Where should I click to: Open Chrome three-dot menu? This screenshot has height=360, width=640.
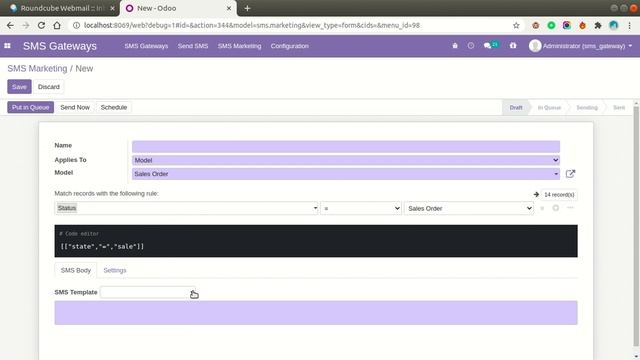point(630,25)
